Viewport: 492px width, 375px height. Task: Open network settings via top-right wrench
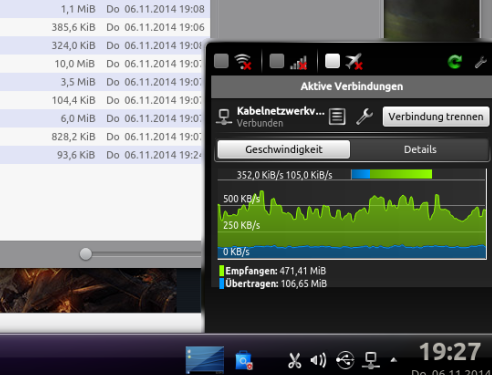(x=481, y=62)
